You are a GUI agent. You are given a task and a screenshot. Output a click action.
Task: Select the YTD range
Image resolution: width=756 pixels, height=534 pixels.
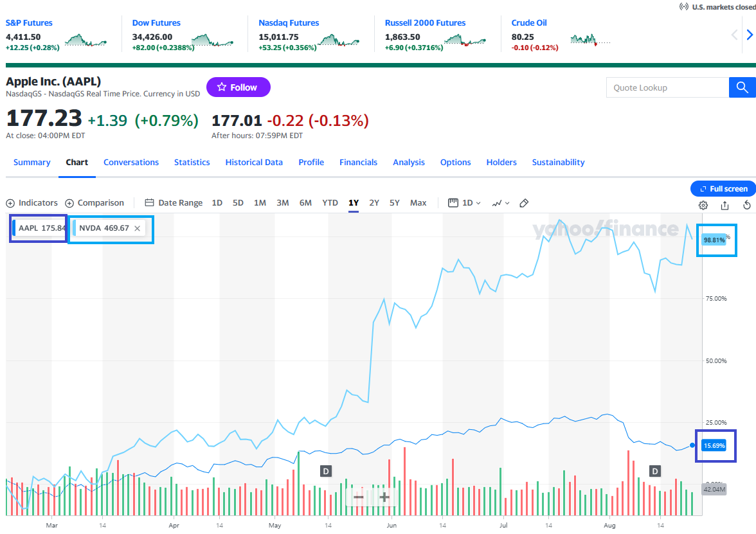point(330,203)
